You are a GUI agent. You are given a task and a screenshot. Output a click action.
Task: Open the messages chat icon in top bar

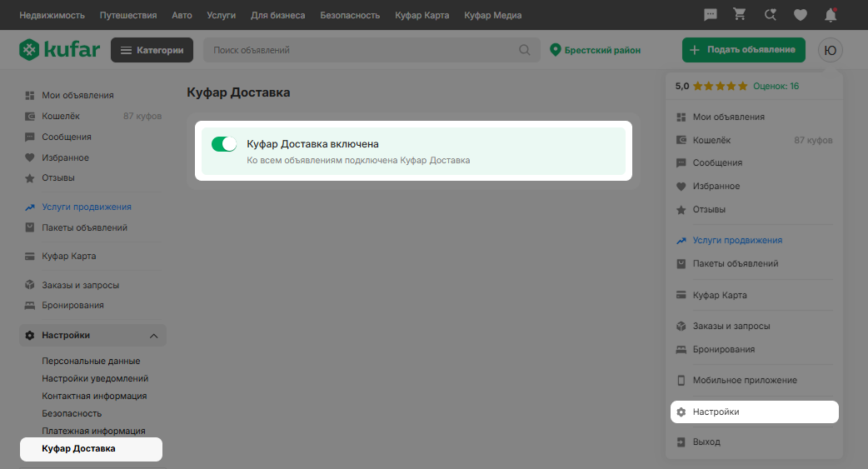click(711, 15)
